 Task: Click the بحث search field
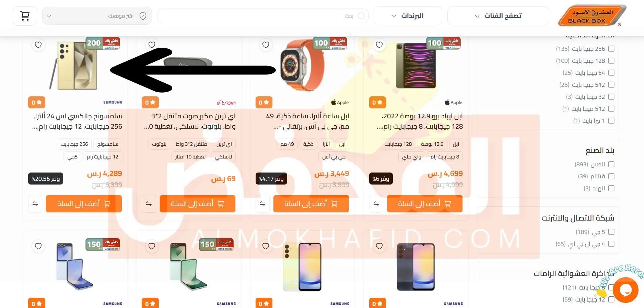point(263,16)
